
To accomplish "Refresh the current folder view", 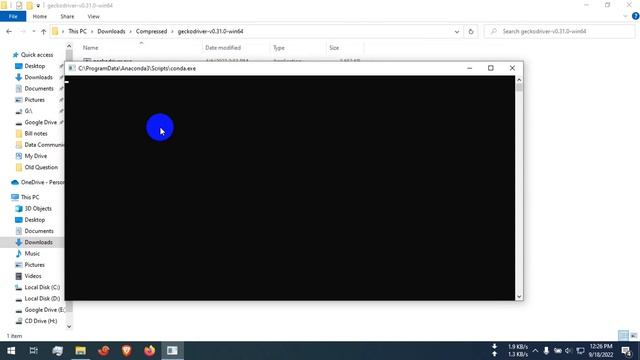I will coord(471,31).
